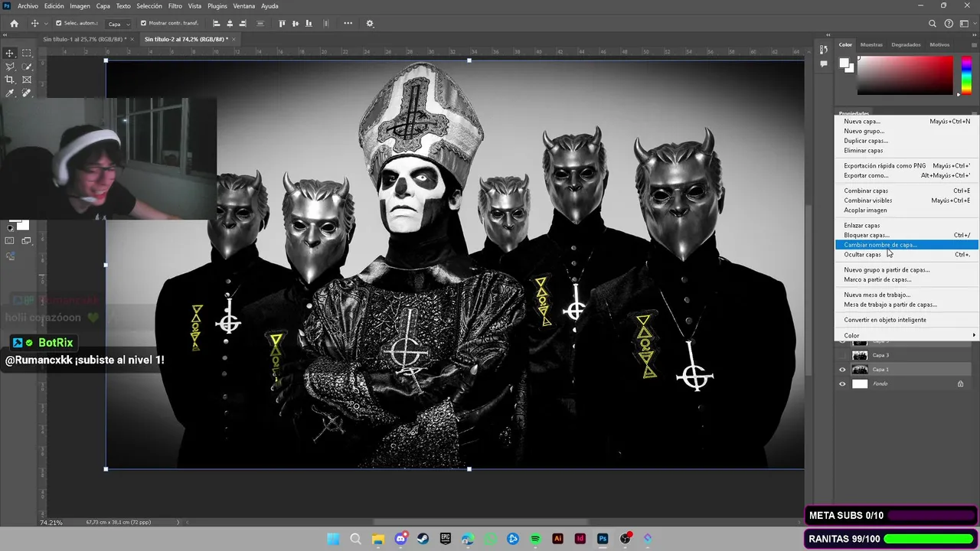The image size is (980, 551).
Task: Choose Duplicar capas from context menu
Action: pyautogui.click(x=906, y=141)
